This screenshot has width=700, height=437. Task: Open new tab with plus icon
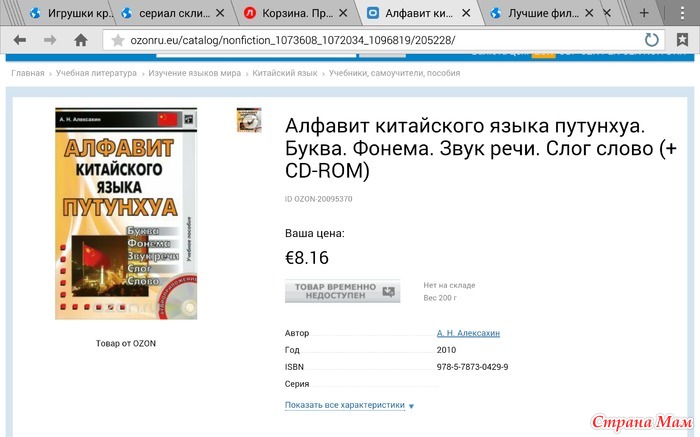point(644,13)
